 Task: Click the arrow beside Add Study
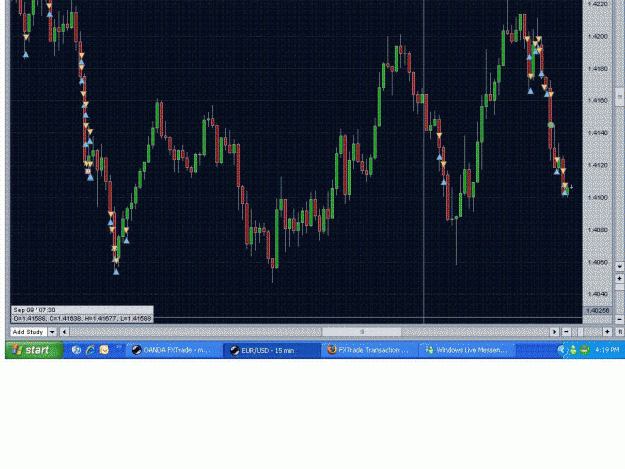(52, 332)
